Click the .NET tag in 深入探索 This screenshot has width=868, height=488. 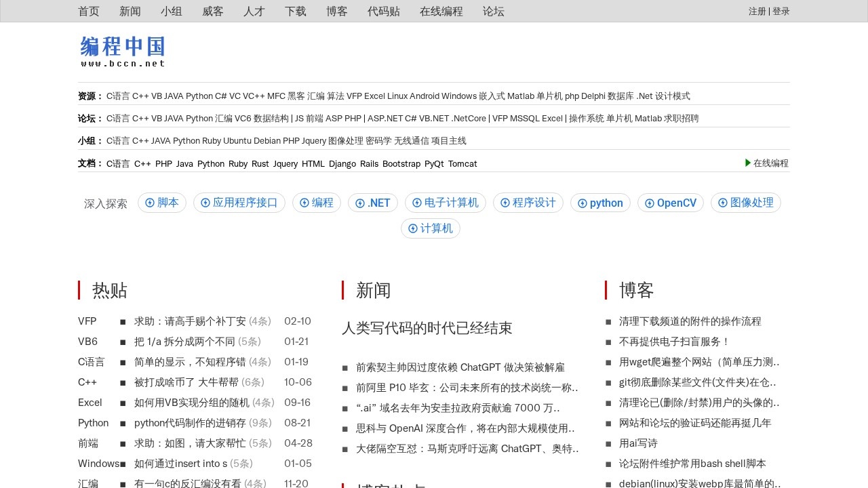(x=372, y=203)
